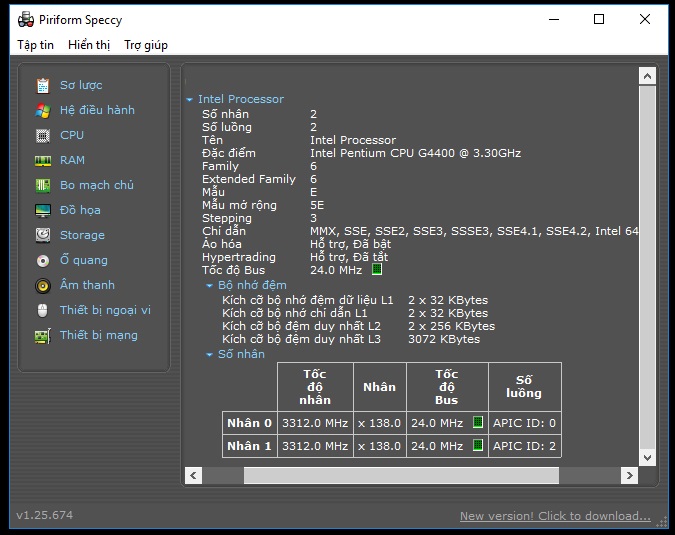Click the vertical scrollbar down arrow
Viewport: 675px width, 535px height.
click(647, 458)
